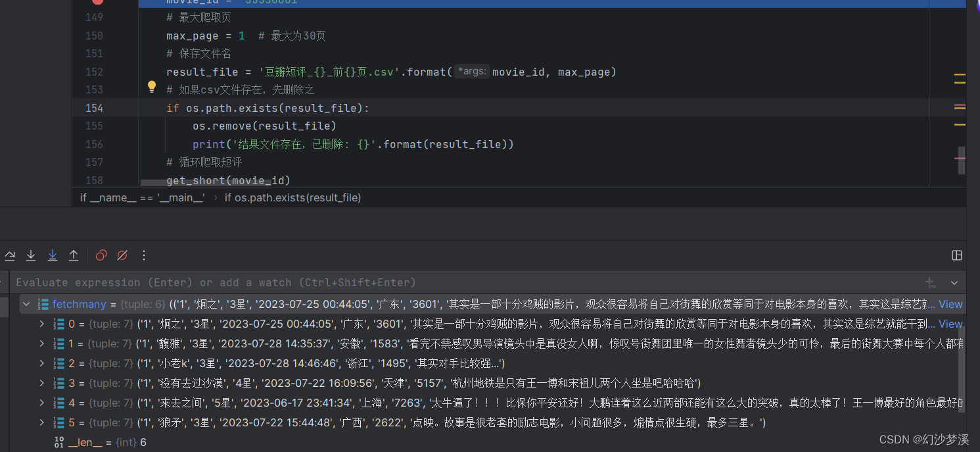980x452 pixels.
Task: Click the Step Out debugger icon
Action: 74,255
